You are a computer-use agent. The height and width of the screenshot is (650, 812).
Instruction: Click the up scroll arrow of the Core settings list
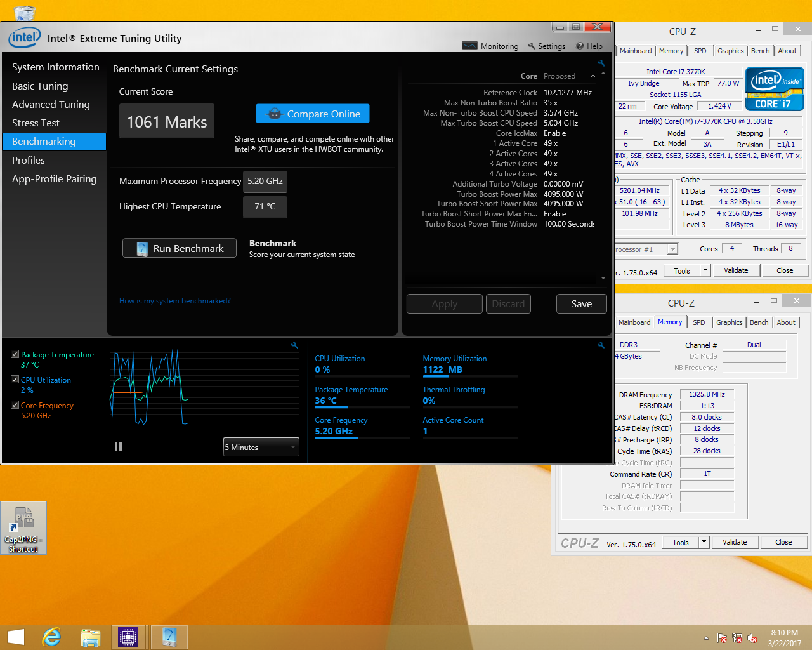click(603, 73)
